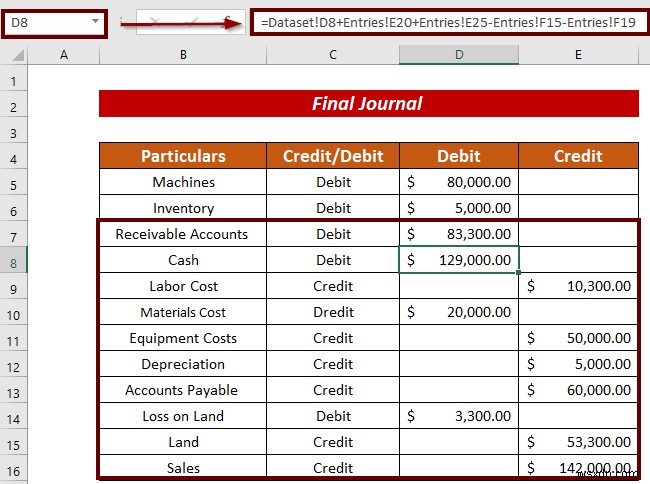Select the Depreciation cell
Viewport: 650px width, 484px height.
pos(183,364)
